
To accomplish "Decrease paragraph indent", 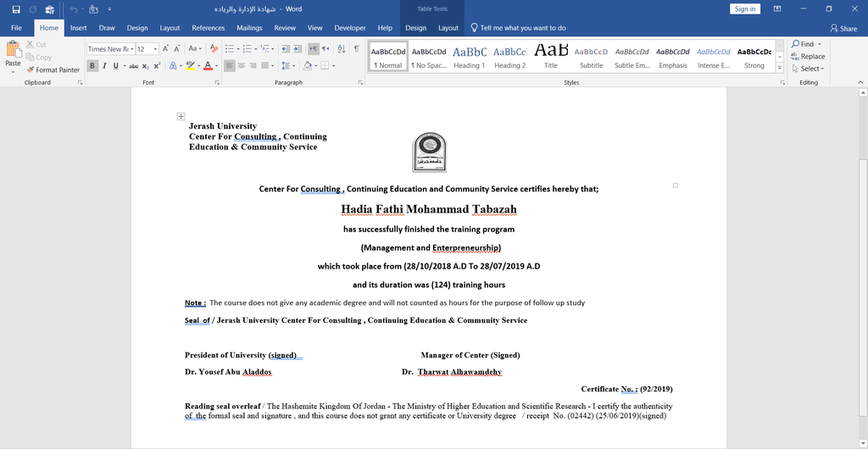I will [x=286, y=49].
